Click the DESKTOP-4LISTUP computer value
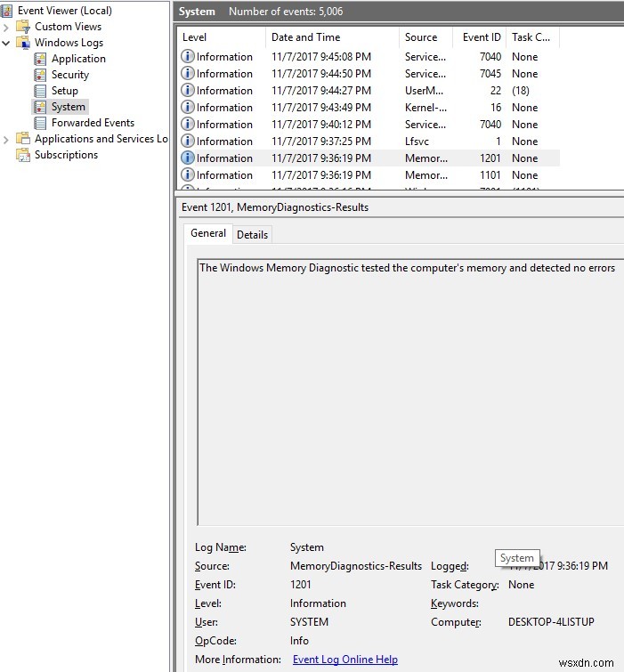Screen dimensions: 624x672 tap(551, 622)
